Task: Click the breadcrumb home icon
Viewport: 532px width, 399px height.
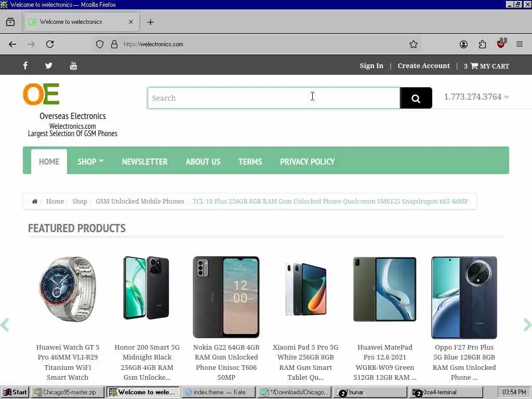Action: click(x=35, y=202)
